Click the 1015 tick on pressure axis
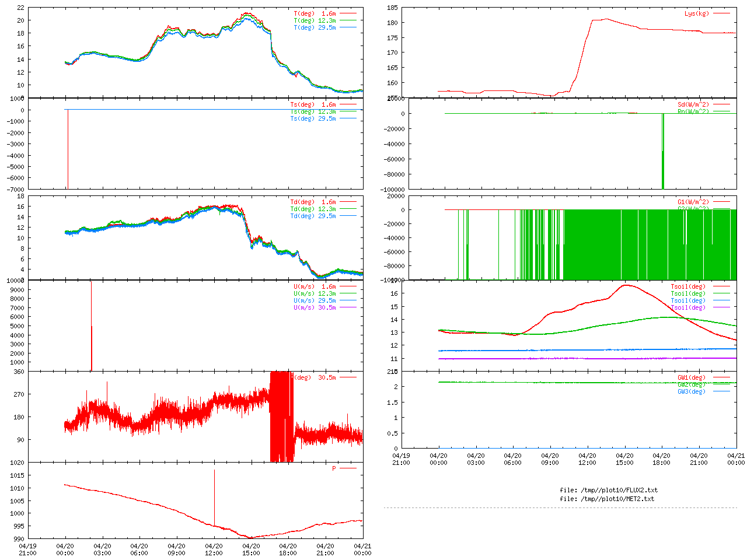 [18, 475]
